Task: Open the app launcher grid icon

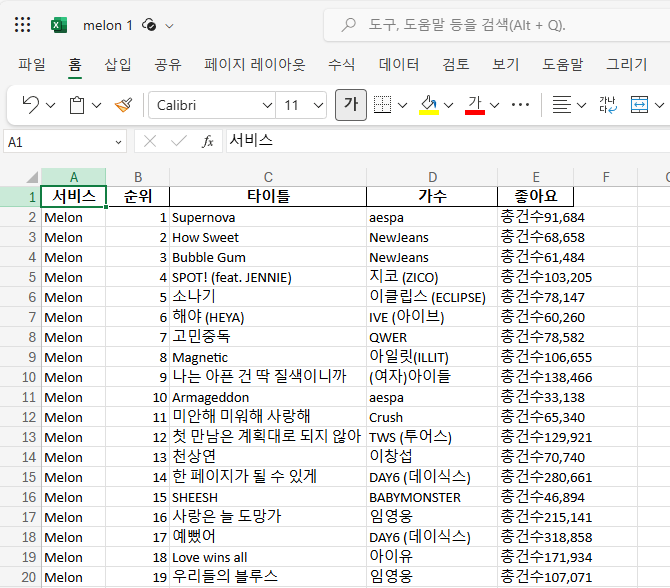Action: 23,25
